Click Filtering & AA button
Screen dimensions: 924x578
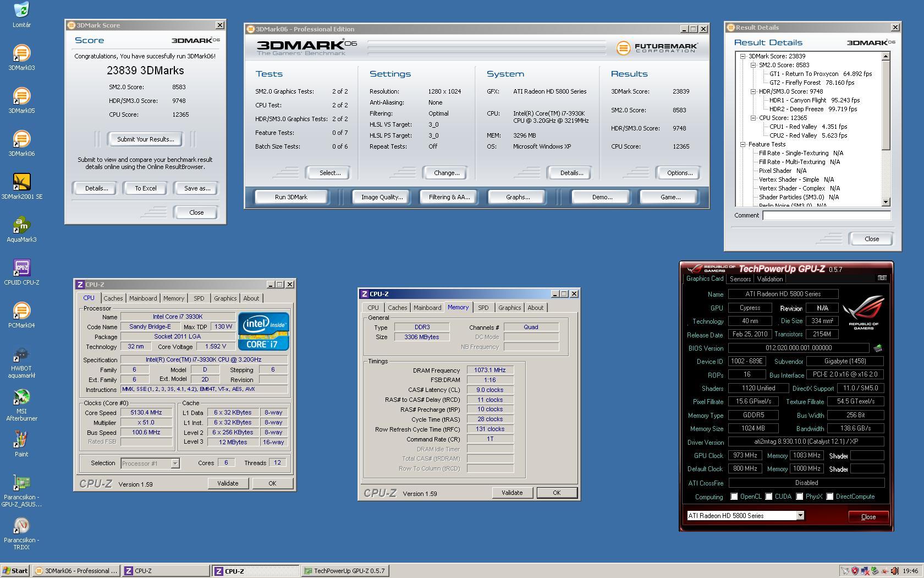point(449,197)
